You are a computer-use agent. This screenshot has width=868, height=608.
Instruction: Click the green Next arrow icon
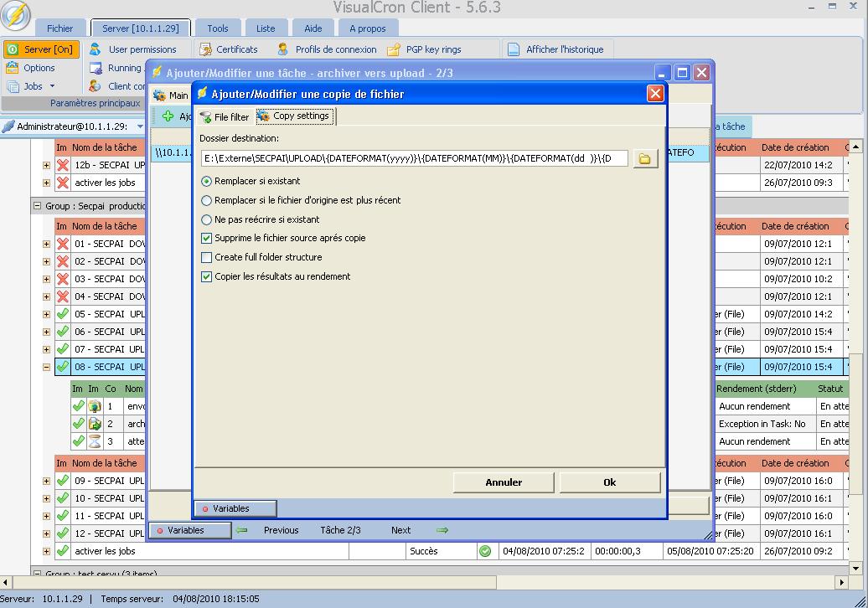click(442, 530)
